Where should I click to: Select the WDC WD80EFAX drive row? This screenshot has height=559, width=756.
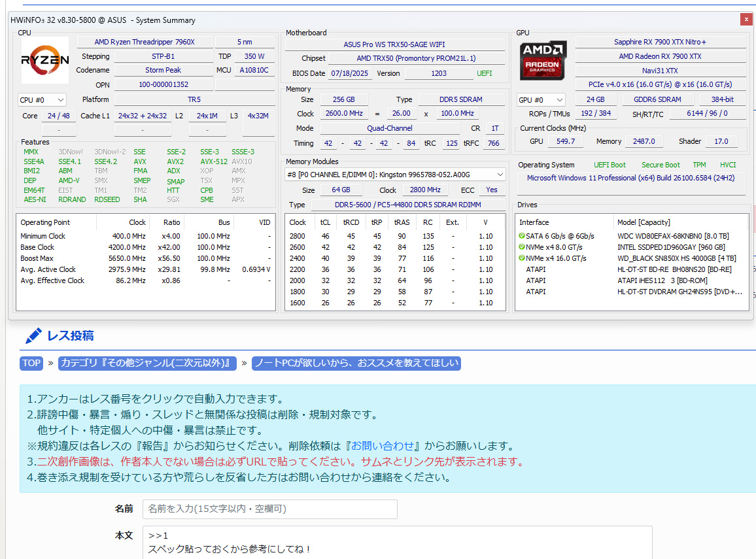(672, 236)
